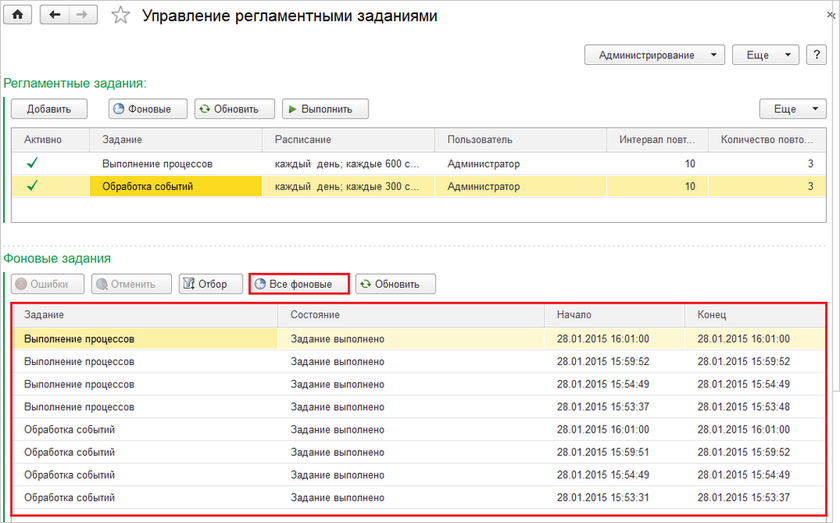Add page to favorites with star icon
This screenshot has height=523, width=840.
[x=120, y=16]
